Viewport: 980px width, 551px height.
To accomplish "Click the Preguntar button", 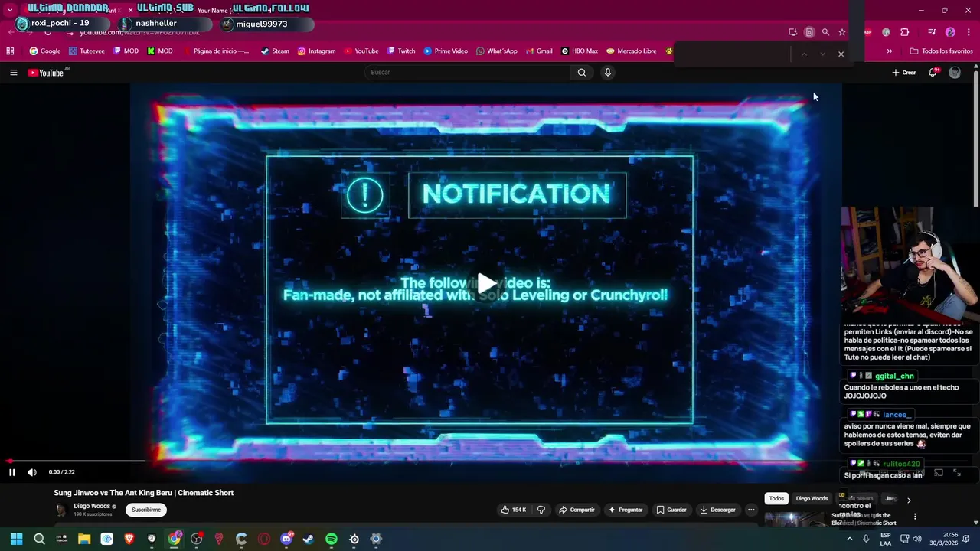I will [x=626, y=510].
